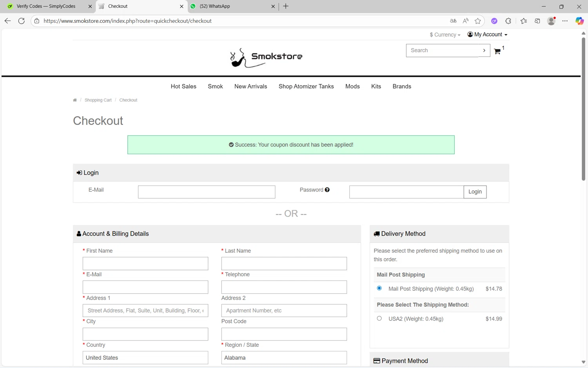Image resolution: width=588 pixels, height=368 pixels.
Task: Click the Address 1 field
Action: (x=145, y=311)
